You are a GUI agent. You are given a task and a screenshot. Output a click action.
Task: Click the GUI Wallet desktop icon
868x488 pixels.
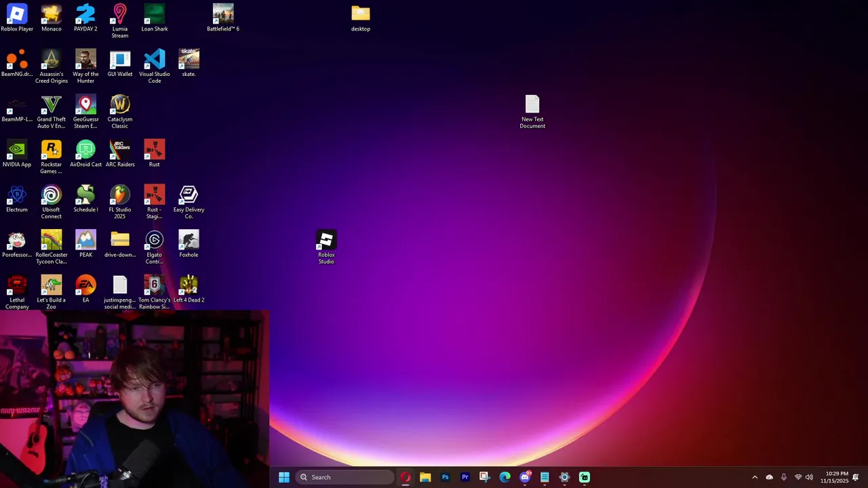[120, 63]
